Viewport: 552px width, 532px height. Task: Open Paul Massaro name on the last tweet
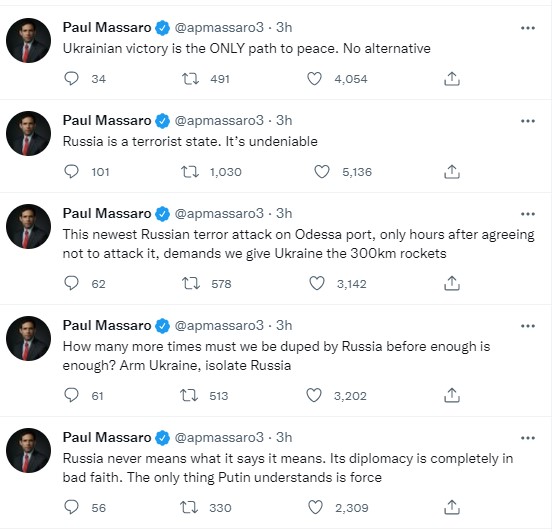pos(107,437)
